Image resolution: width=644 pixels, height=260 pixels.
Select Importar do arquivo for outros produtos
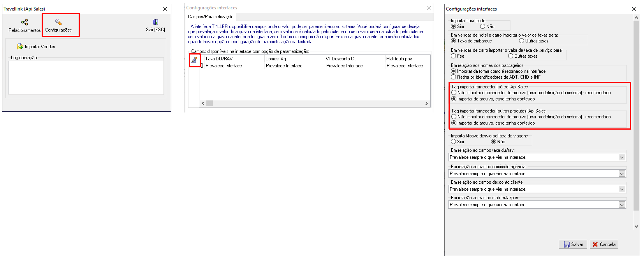point(454,123)
